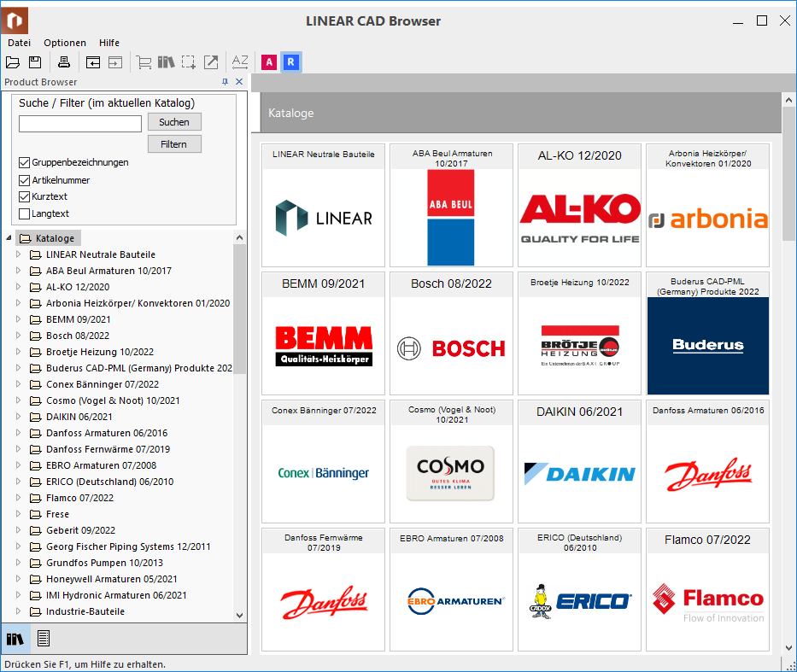The height and width of the screenshot is (672, 797).
Task: Expand Bosch 08/2022 tree node
Action: (18, 336)
